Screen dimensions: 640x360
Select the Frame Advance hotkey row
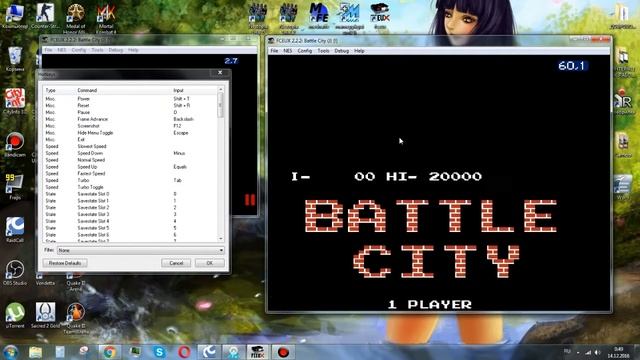130,119
